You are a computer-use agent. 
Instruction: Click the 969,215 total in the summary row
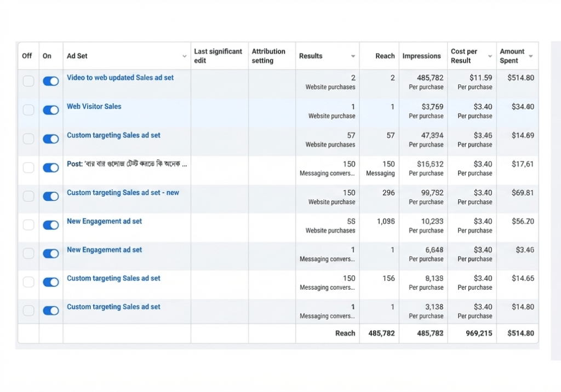click(479, 333)
